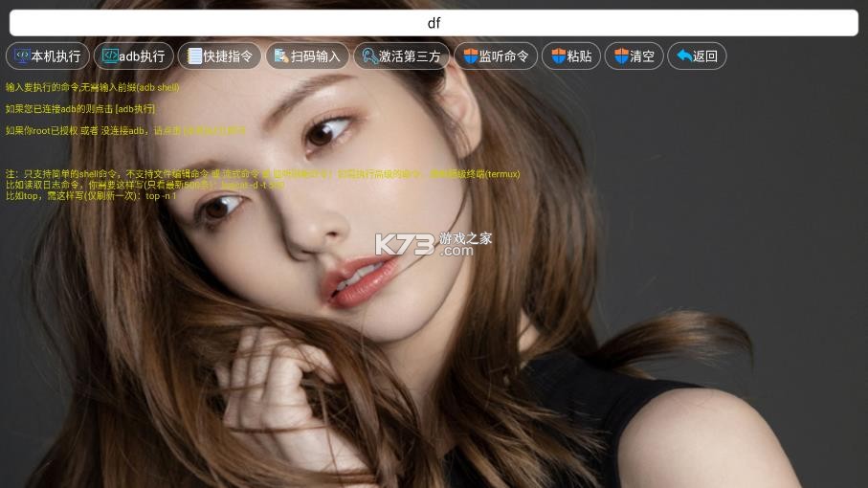Image resolution: width=868 pixels, height=488 pixels.
Task: Execute command with adb执行 button
Action: tap(133, 55)
